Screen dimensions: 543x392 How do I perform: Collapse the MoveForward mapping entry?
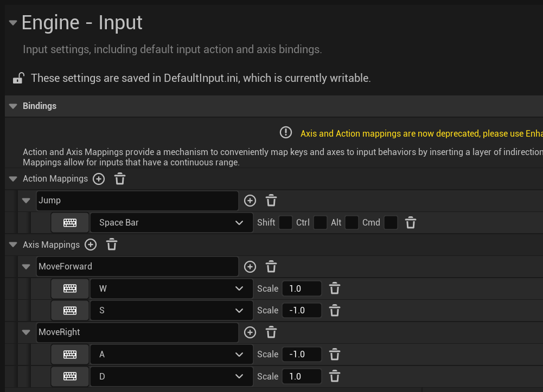[26, 267]
